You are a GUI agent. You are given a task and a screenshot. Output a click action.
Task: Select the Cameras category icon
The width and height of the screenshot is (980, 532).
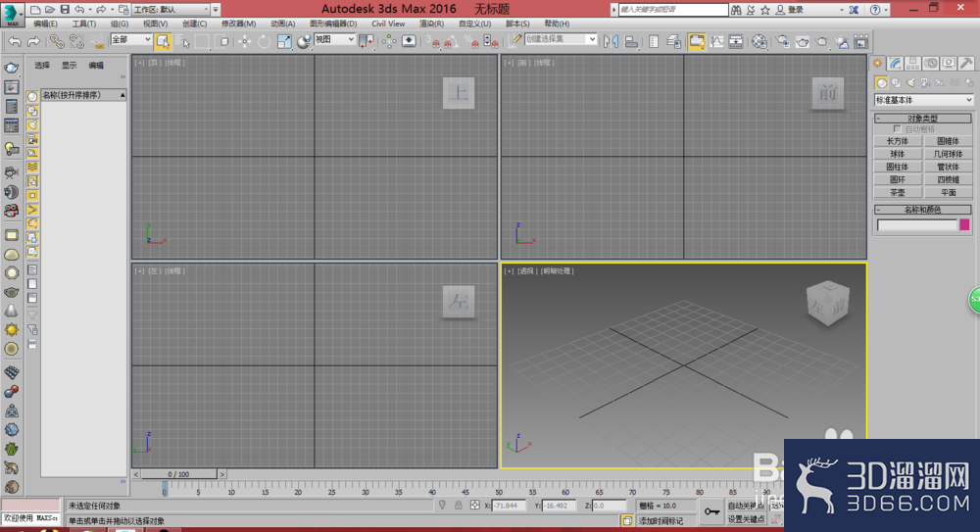pyautogui.click(x=926, y=82)
